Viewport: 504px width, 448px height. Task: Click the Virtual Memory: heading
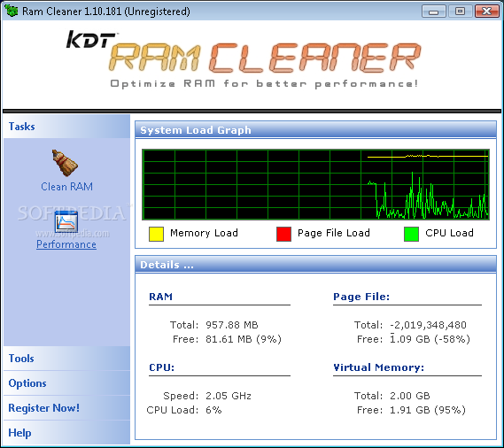(378, 367)
